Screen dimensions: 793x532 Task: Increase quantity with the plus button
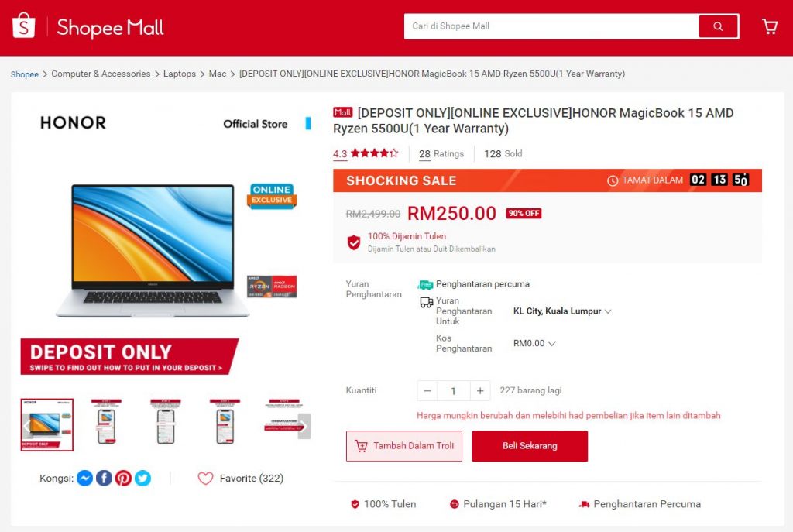tap(480, 390)
